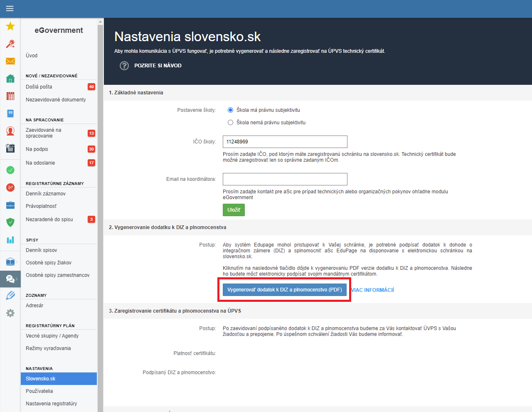The height and width of the screenshot is (412, 532).
Task: Click '2. Vygenerovanie dodatku k DIZ a plnomocenstva' header
Action: click(167, 227)
